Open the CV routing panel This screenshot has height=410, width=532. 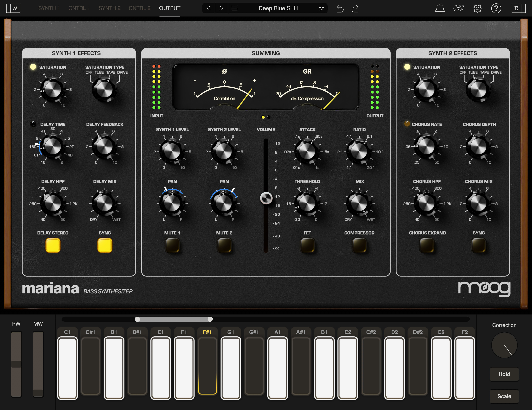click(x=459, y=8)
